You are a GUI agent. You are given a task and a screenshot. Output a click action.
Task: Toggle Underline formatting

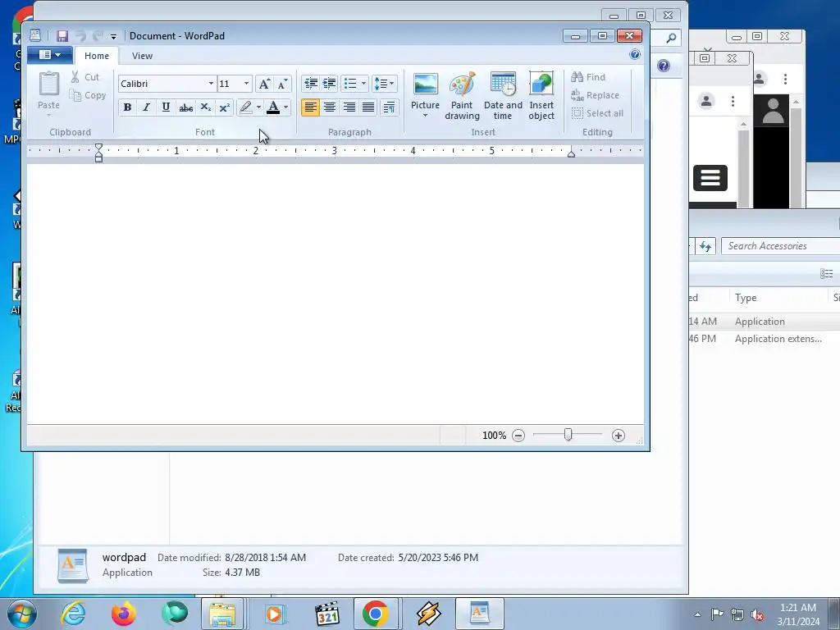166,107
